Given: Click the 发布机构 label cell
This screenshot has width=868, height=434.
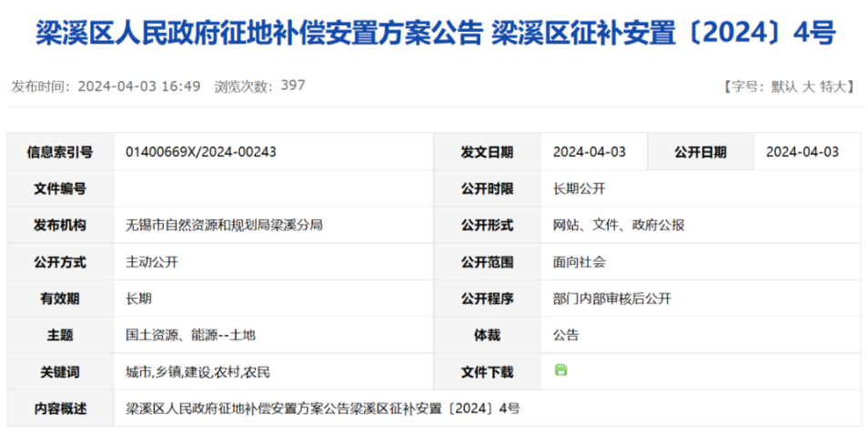Looking at the screenshot, I should pyautogui.click(x=60, y=225).
